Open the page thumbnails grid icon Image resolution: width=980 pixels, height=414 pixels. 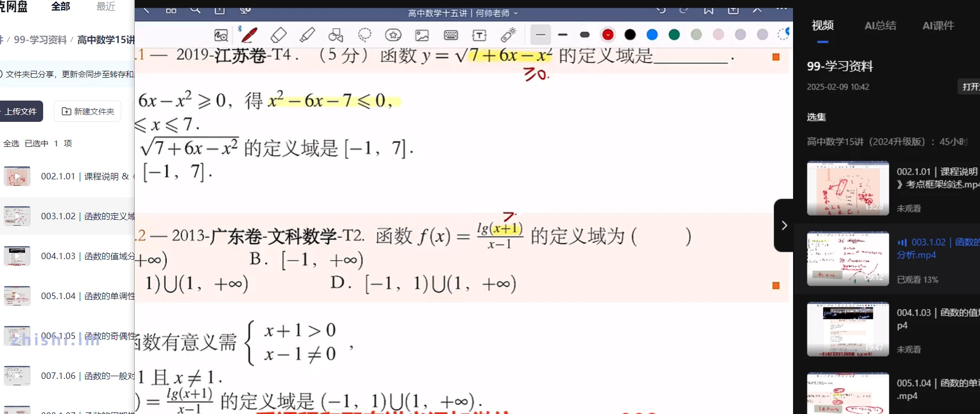pos(171,10)
